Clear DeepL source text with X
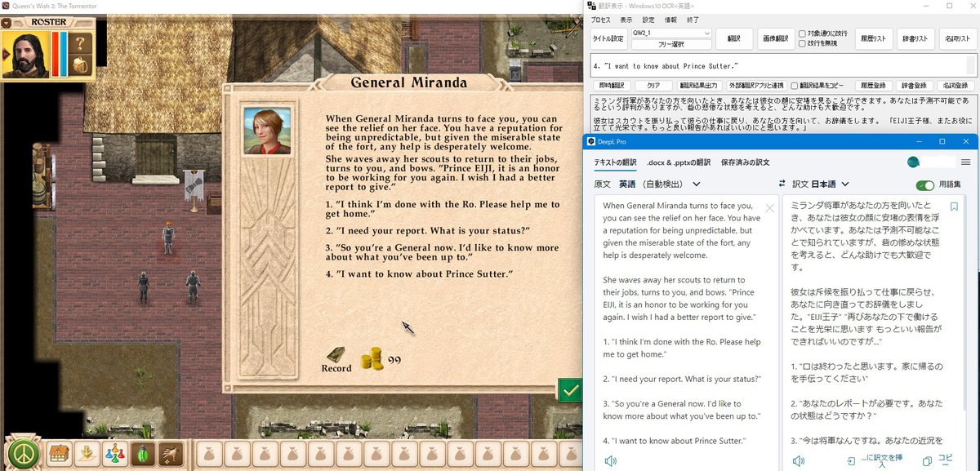 point(769,208)
